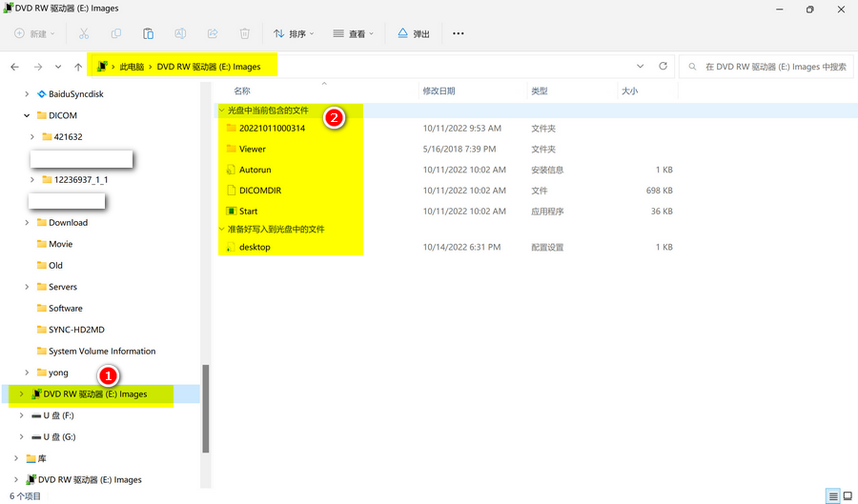
Task: Select U 盘 (F:) drive
Action: tap(58, 415)
